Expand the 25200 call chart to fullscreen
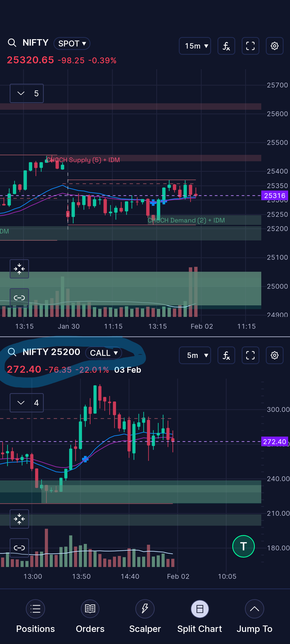 point(250,355)
